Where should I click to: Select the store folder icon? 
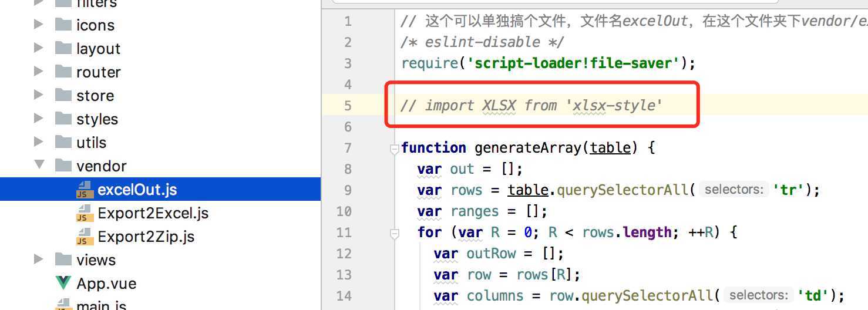(x=63, y=95)
